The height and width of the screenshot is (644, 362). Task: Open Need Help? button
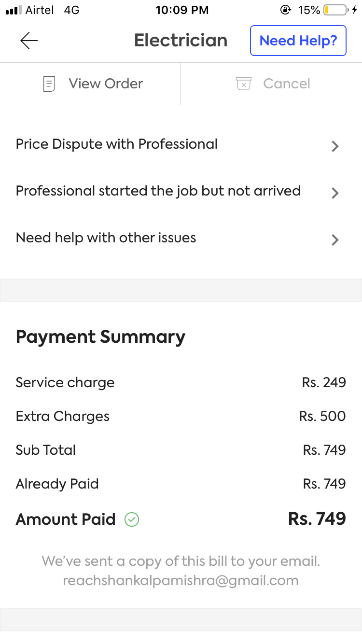pyautogui.click(x=298, y=41)
